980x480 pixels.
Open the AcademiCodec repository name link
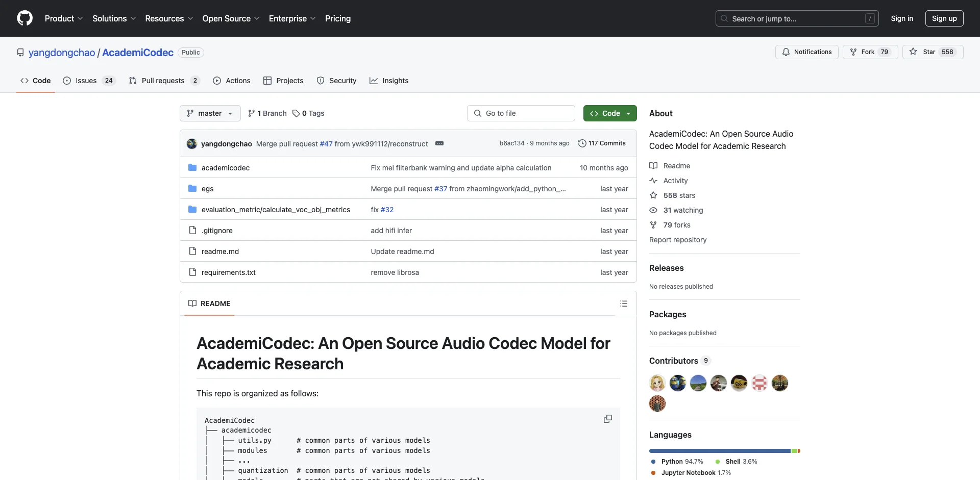(x=138, y=53)
